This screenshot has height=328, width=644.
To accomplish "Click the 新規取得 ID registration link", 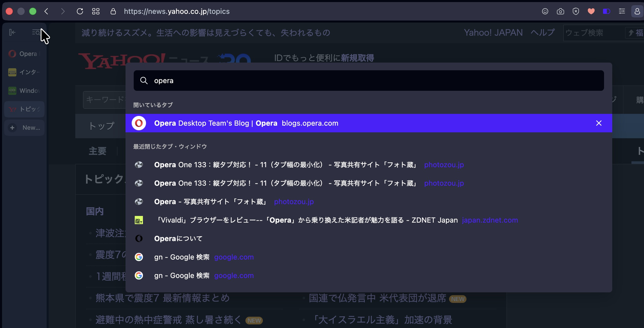I will (357, 58).
